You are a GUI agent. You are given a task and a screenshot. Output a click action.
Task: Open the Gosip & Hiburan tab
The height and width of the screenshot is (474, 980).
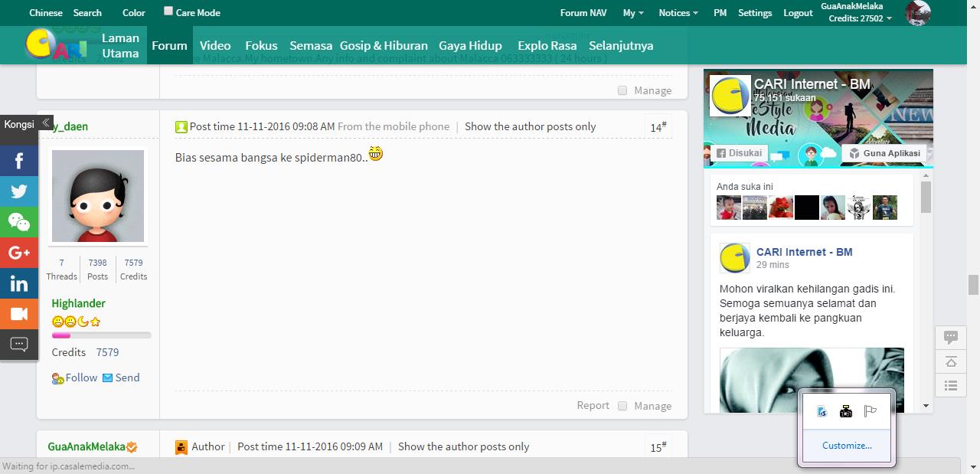point(384,45)
